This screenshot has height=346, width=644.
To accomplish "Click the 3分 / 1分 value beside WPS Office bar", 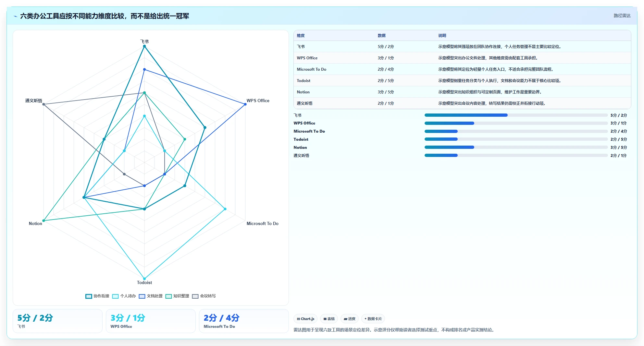I will [618, 123].
